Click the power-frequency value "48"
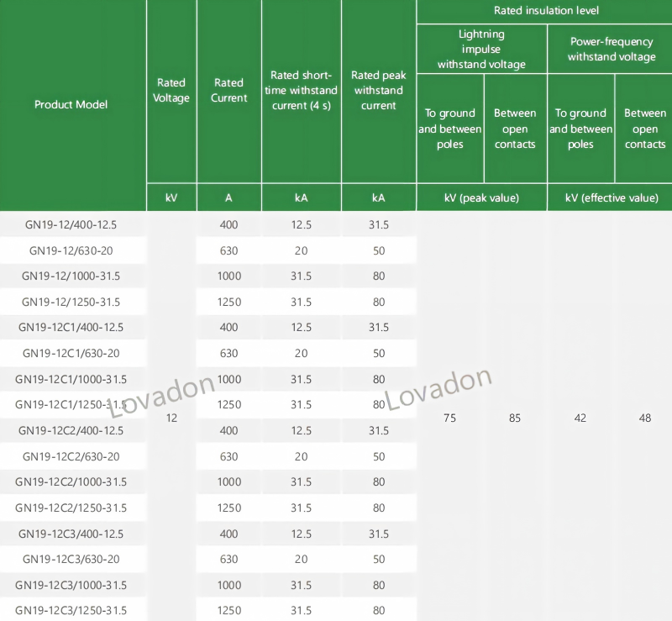The height and width of the screenshot is (621, 672). 645,418
